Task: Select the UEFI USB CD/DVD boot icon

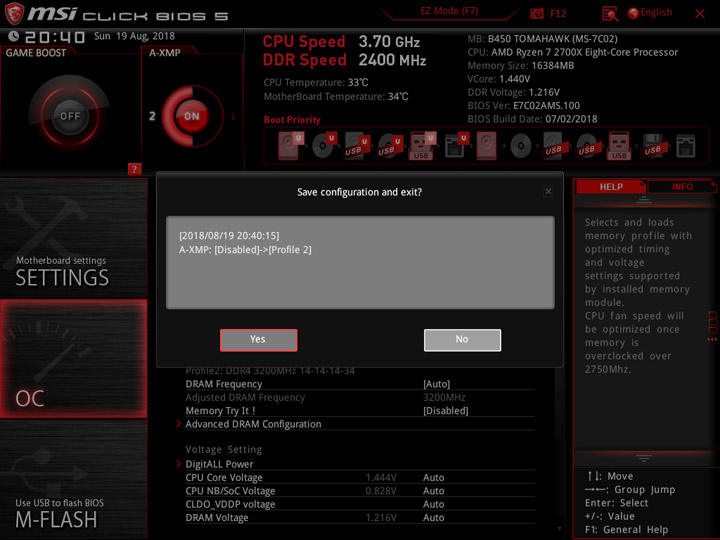Action: [x=390, y=146]
